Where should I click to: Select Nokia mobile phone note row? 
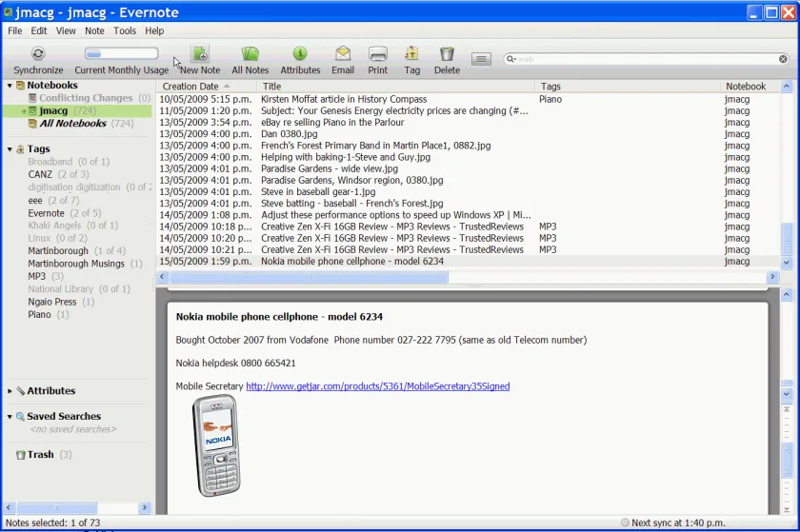(x=468, y=261)
